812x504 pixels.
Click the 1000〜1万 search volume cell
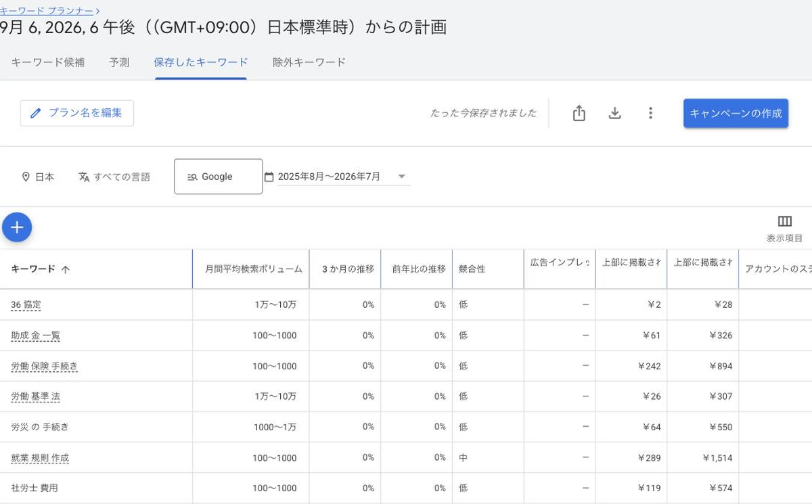pos(275,427)
